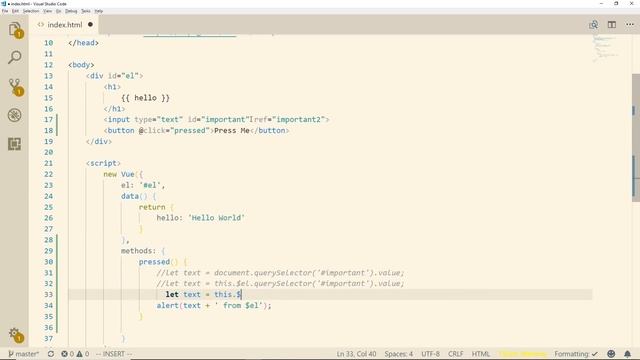640x360 pixels.
Task: Click the editor vertical scrollbar
Action: [x=636, y=138]
